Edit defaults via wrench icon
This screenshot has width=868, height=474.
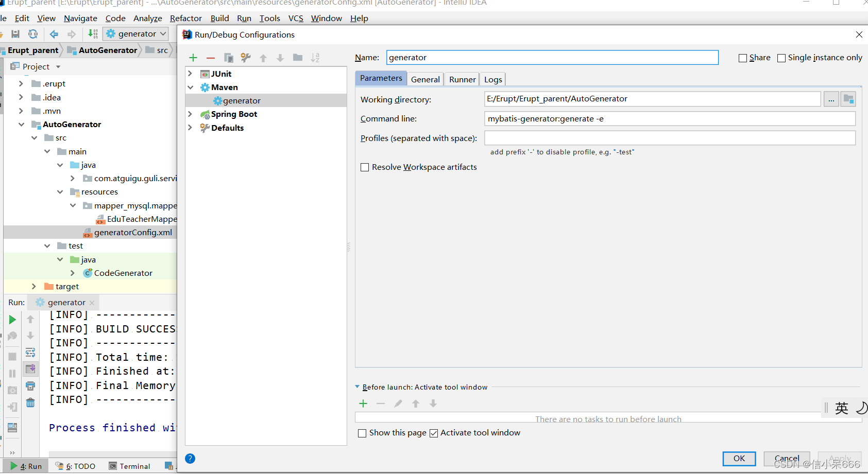click(x=246, y=58)
